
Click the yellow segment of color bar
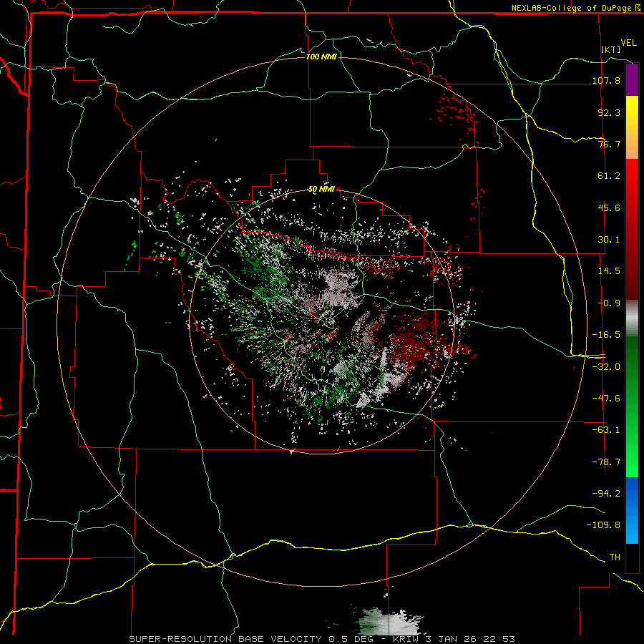tap(632, 127)
